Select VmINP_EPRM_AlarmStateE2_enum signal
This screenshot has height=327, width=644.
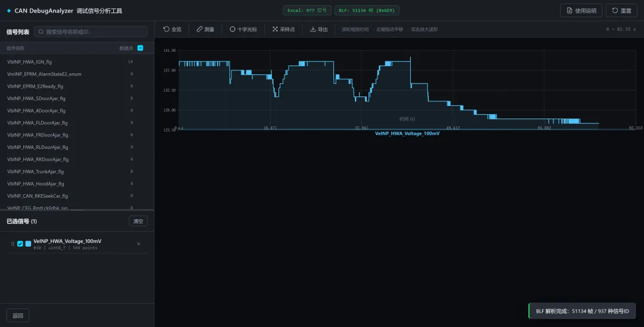coord(77,74)
